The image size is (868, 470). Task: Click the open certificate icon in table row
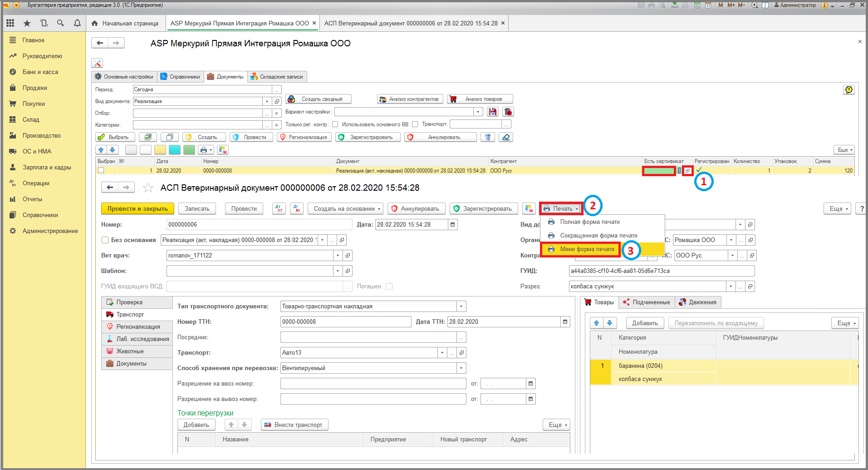688,171
